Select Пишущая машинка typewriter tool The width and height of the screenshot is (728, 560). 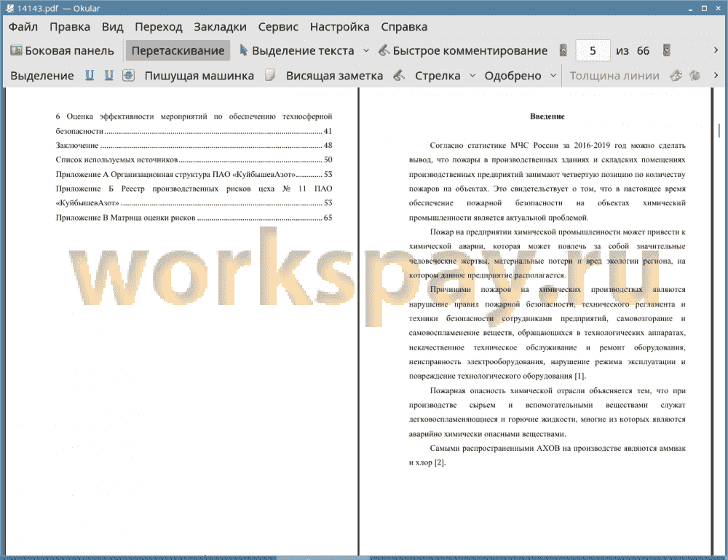point(199,75)
